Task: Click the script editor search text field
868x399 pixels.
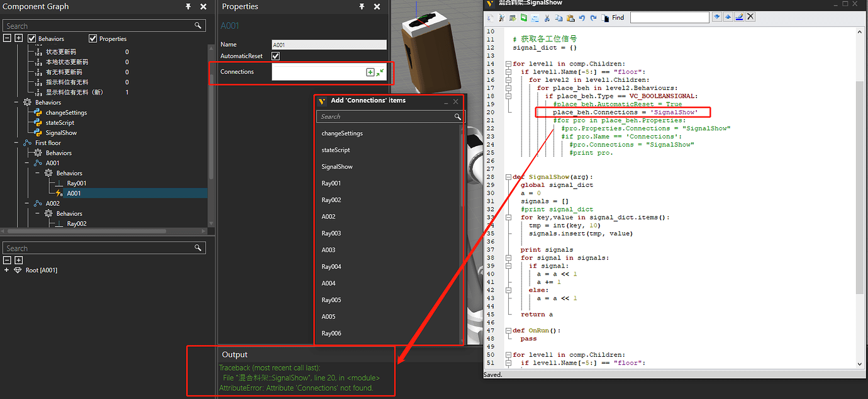Action: coord(669,16)
